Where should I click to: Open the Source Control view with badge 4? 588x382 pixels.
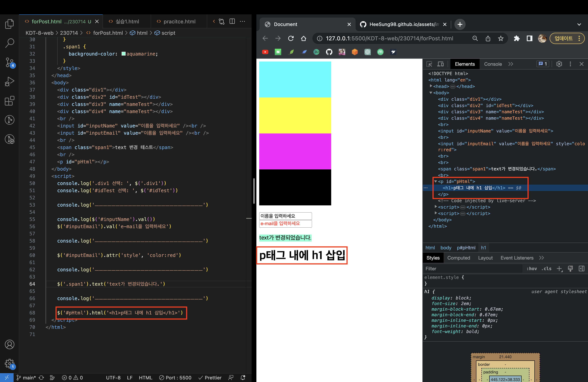pyautogui.click(x=10, y=62)
